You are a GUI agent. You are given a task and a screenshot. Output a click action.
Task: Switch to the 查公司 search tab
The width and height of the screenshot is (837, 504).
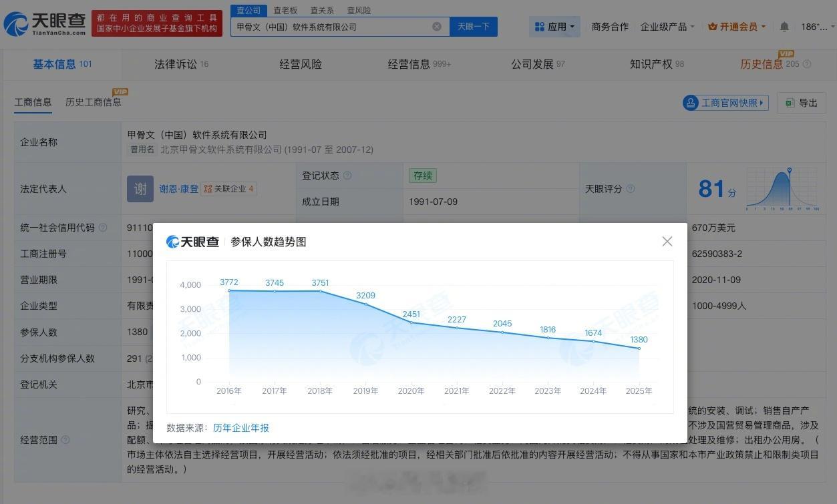(x=248, y=11)
